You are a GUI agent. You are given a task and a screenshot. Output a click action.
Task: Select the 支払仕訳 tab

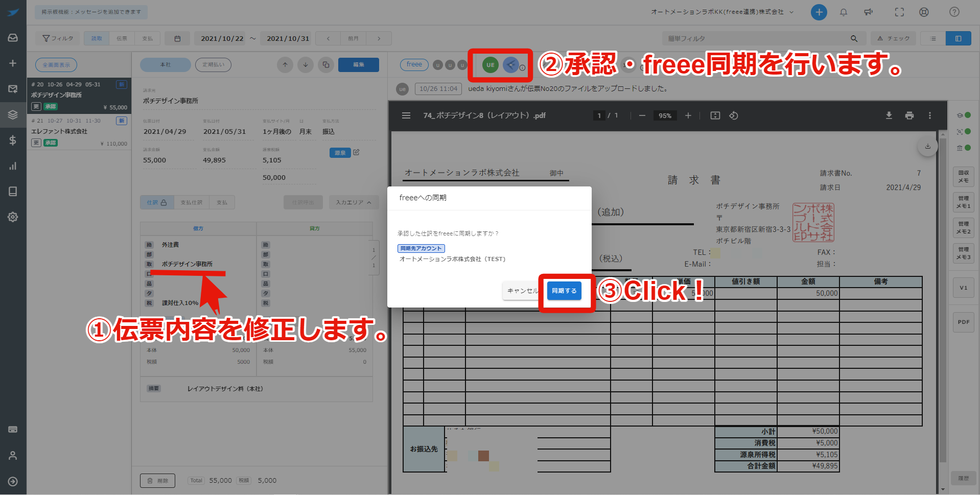pos(192,202)
